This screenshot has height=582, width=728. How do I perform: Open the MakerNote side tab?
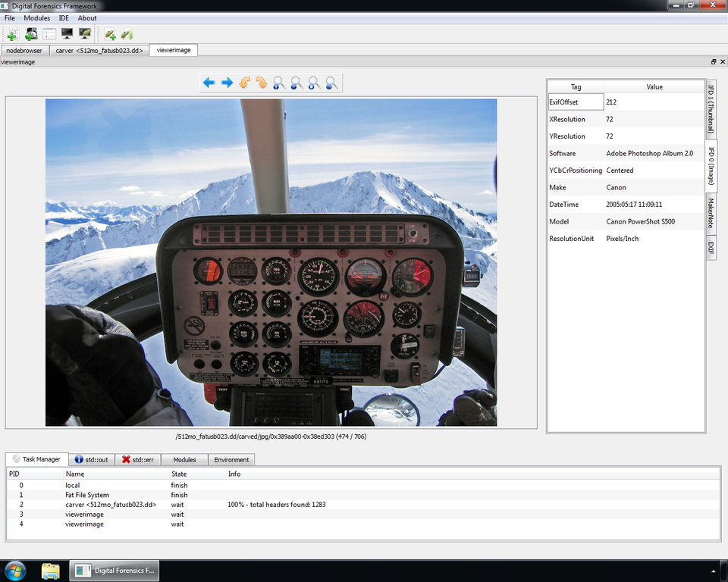click(x=711, y=212)
